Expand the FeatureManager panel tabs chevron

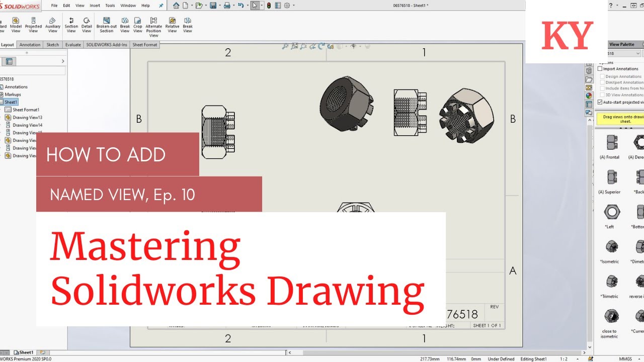pos(63,61)
